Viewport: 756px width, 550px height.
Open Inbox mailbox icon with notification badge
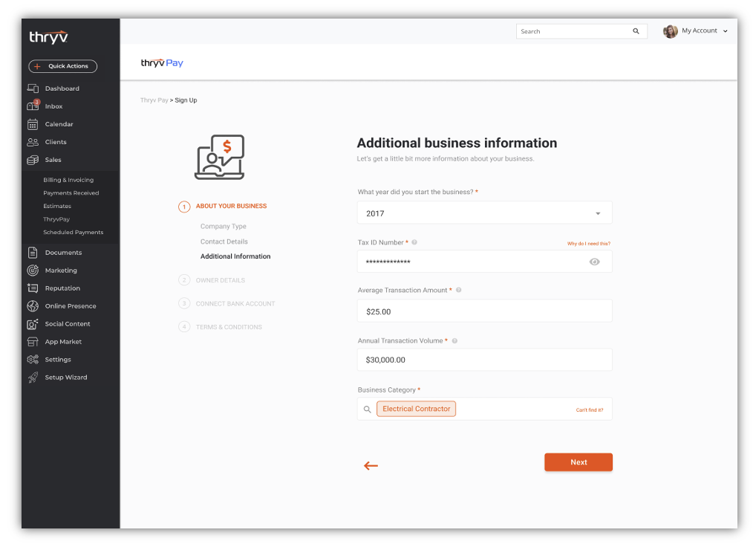click(33, 106)
